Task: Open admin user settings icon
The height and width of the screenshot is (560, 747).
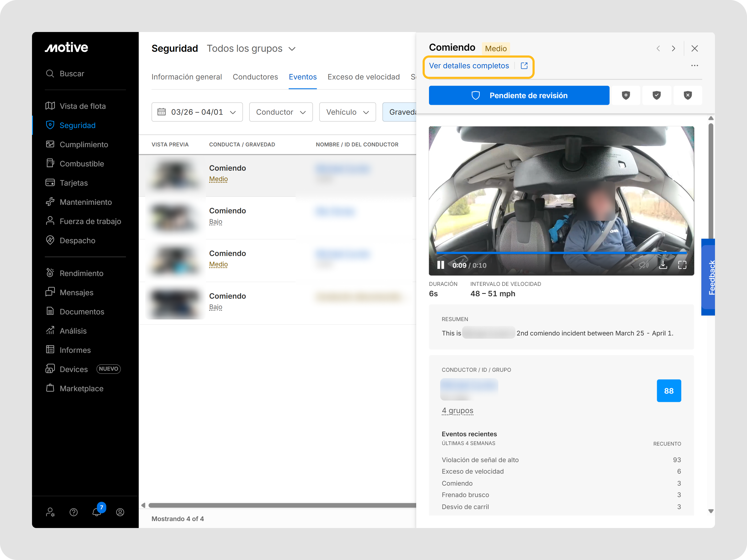Action: (50, 512)
